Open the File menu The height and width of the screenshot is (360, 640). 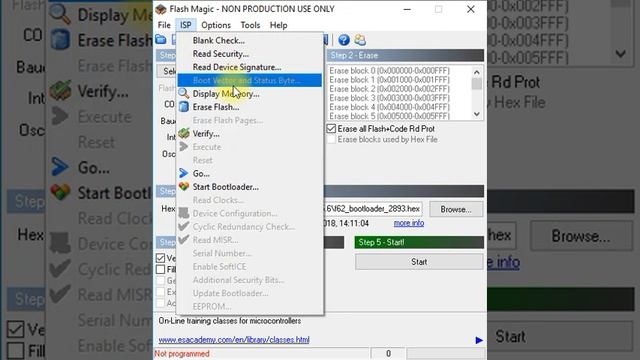164,25
